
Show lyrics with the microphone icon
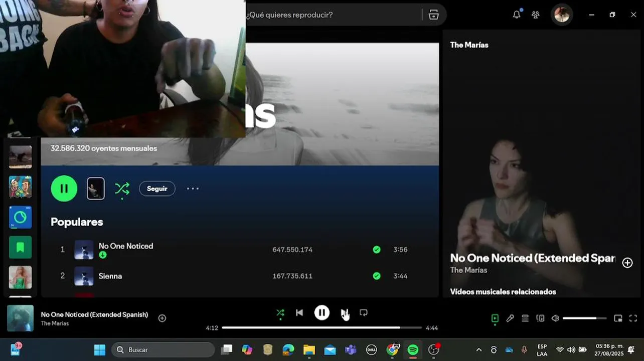510,318
